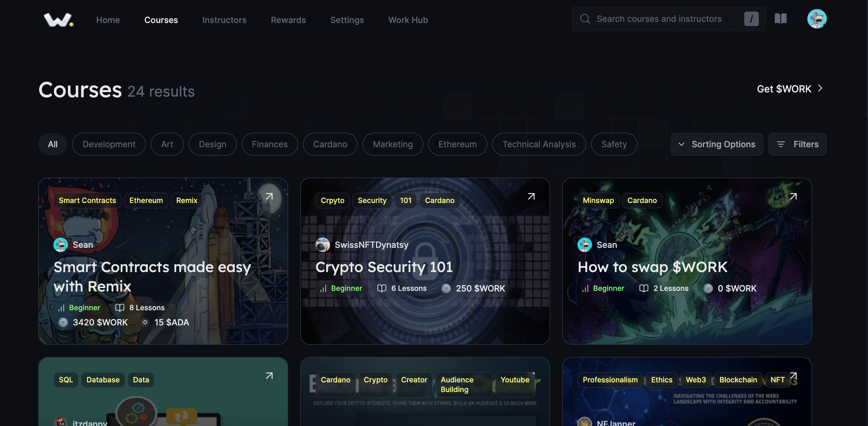Click the 15 $ADA Cardano icon

pos(145,322)
